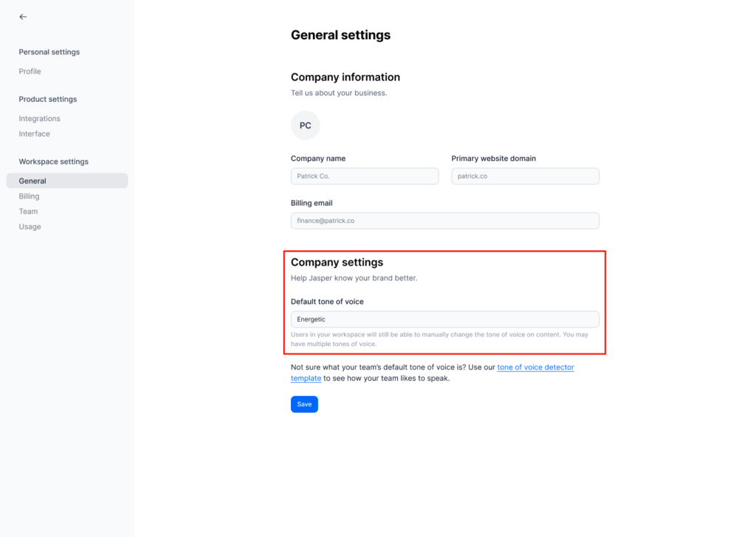The image size is (756, 537).
Task: Click the back arrow icon
Action: (23, 16)
